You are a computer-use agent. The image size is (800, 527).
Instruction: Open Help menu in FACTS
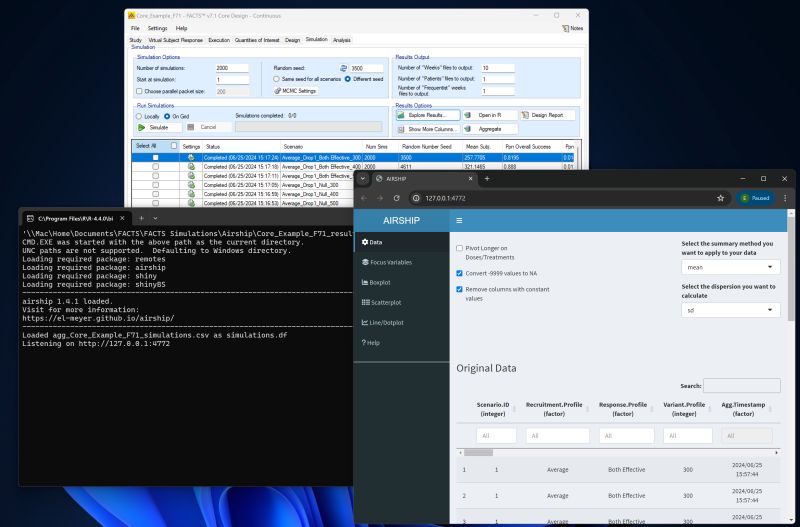tap(182, 29)
